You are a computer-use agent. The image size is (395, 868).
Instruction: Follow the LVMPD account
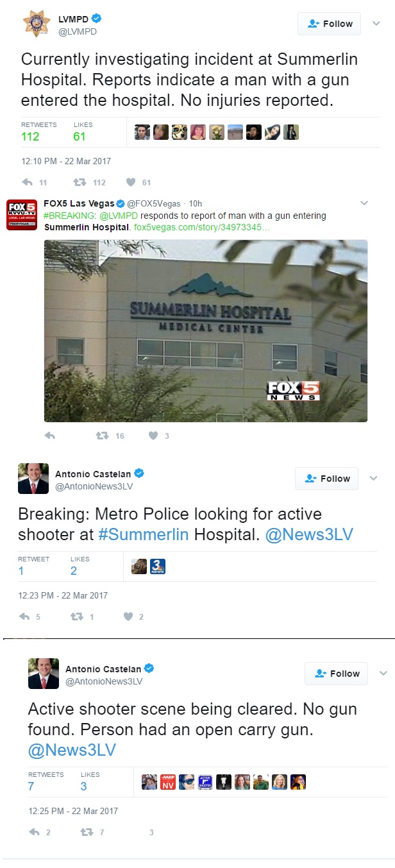click(x=330, y=24)
